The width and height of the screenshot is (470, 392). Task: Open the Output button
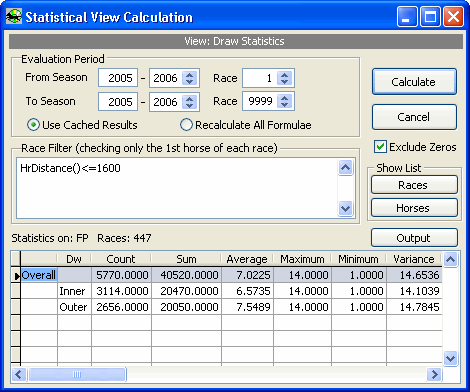[x=414, y=238]
